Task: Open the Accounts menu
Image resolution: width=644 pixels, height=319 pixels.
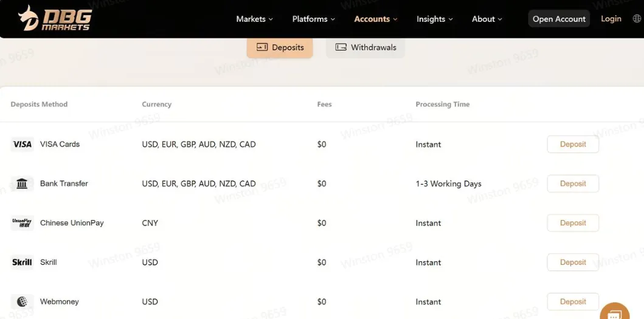Action: pyautogui.click(x=376, y=19)
